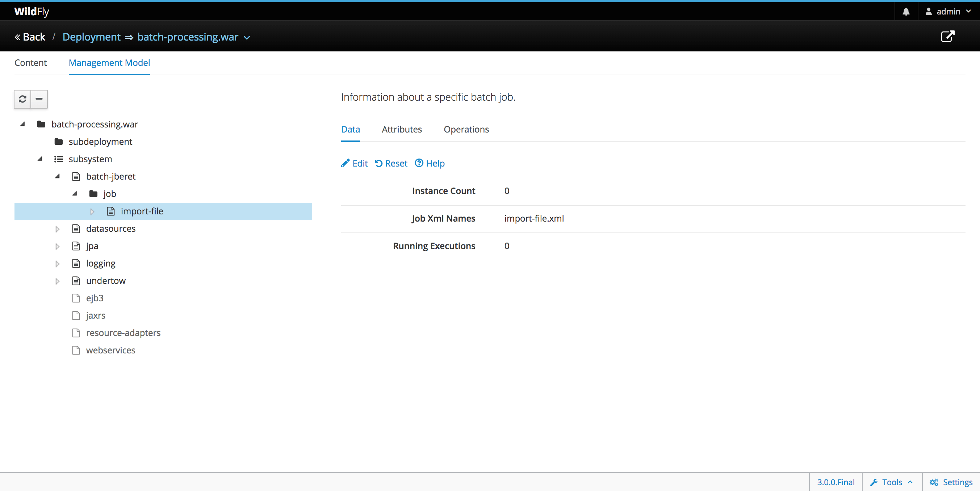Click the ejb3 file icon
This screenshot has height=491, width=980.
[76, 298]
